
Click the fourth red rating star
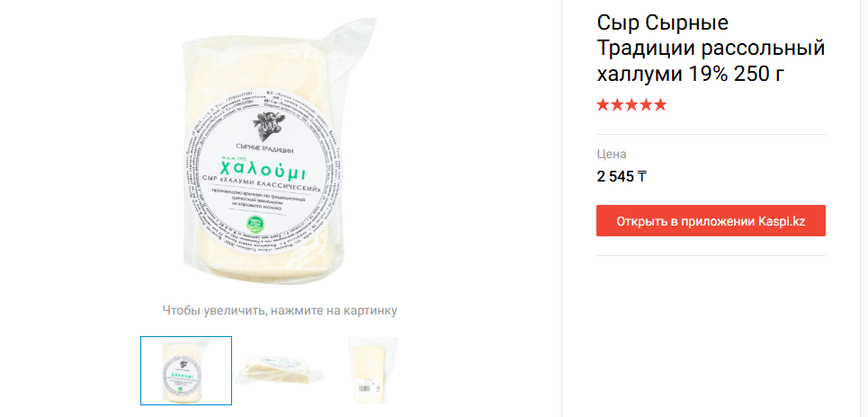(646, 105)
